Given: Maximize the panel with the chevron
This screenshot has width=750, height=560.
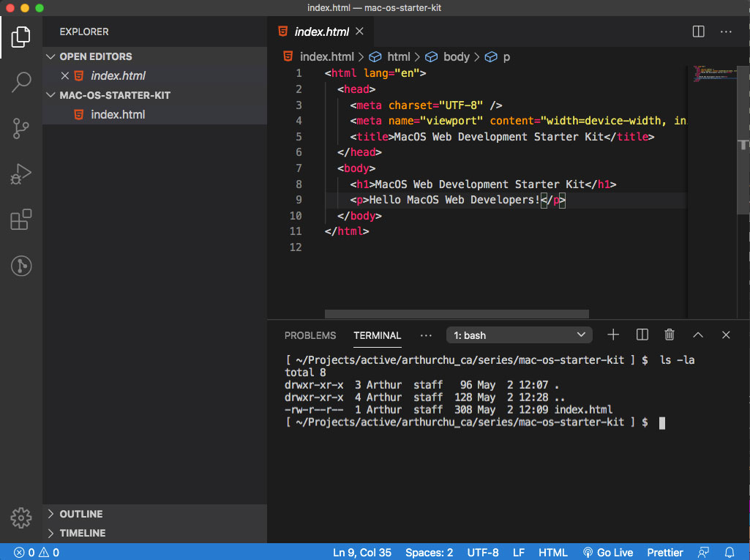Looking at the screenshot, I should pyautogui.click(x=697, y=335).
